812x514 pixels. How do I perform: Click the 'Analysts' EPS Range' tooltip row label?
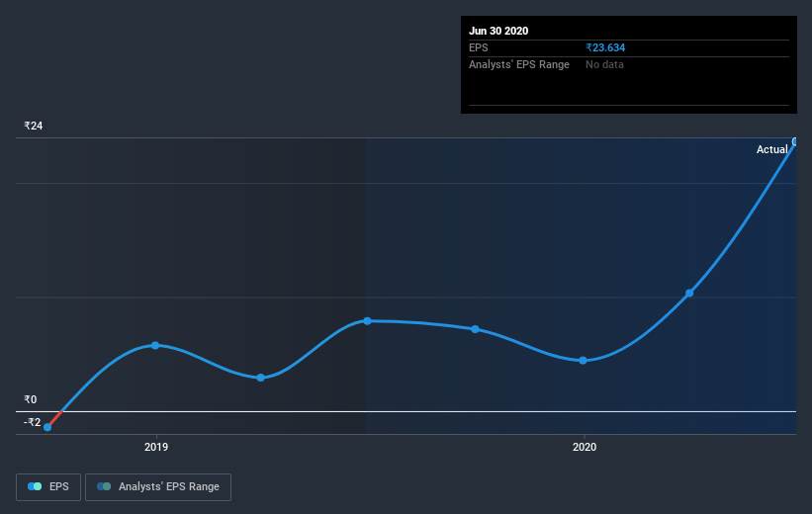(x=519, y=64)
